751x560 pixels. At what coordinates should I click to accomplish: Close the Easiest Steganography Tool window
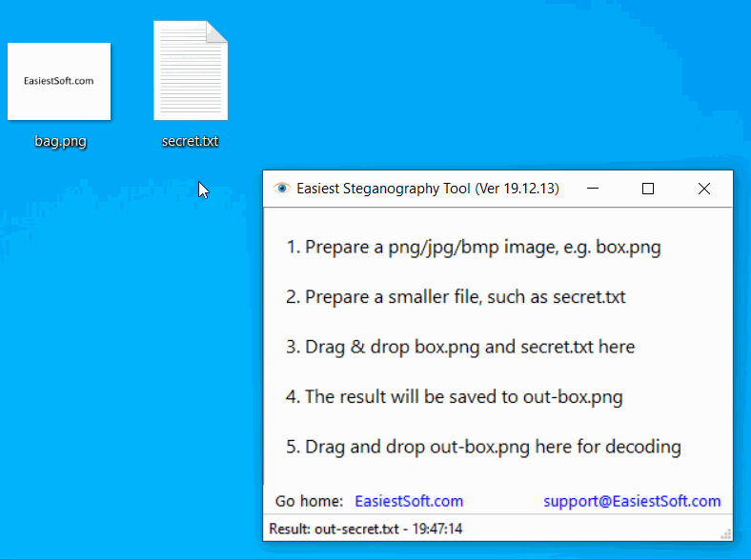pos(704,189)
